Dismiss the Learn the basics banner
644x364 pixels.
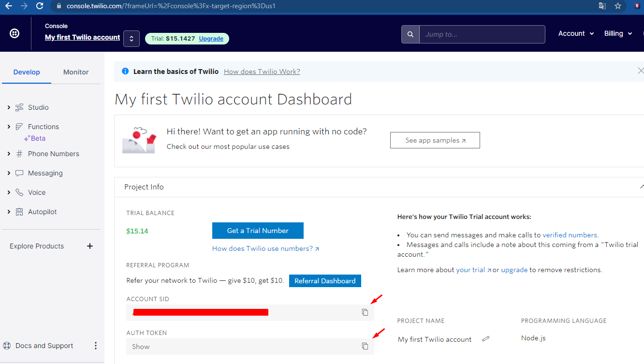[641, 71]
